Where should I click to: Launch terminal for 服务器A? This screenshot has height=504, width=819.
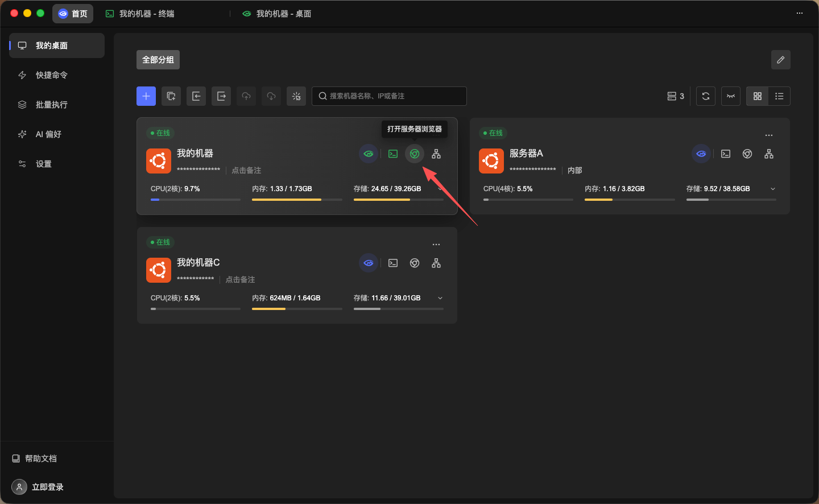726,154
